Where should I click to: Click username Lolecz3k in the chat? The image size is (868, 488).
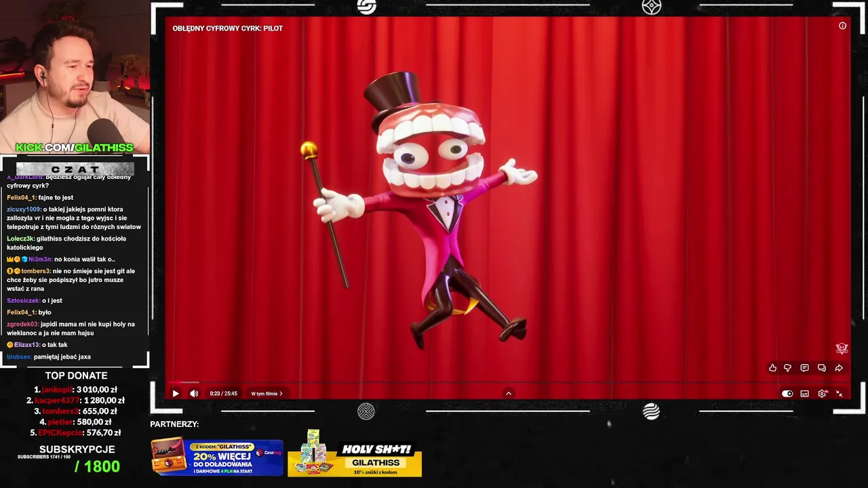tap(20, 239)
